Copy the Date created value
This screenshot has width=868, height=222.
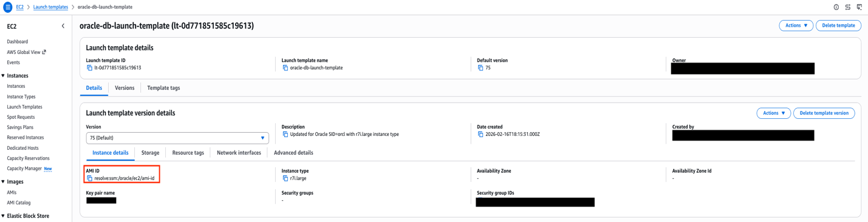tap(480, 135)
